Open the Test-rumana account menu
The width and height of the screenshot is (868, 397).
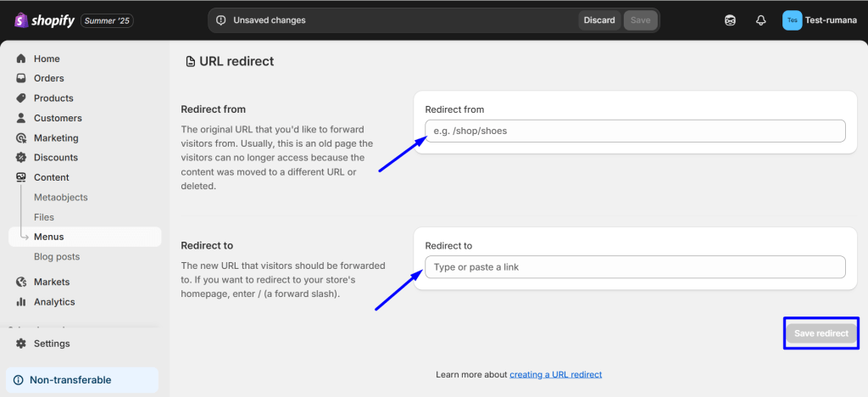(820, 20)
